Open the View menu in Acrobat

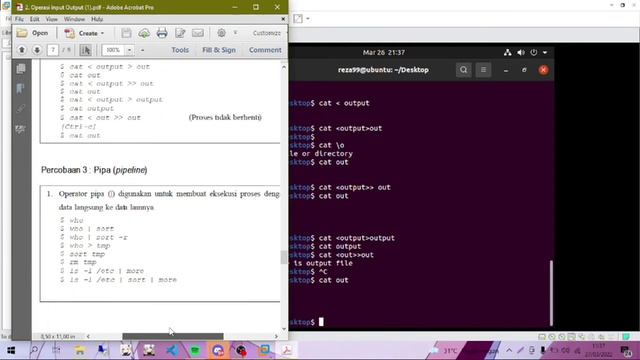[x=52, y=19]
